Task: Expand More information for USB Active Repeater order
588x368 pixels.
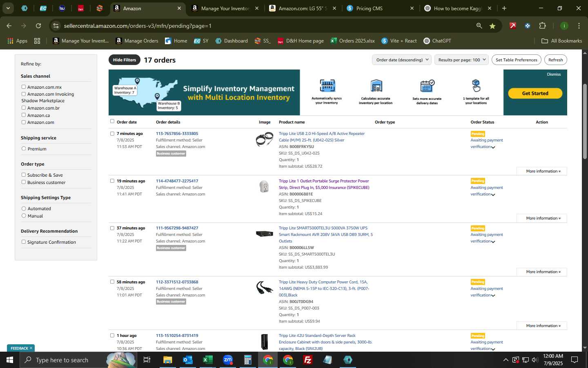Action: point(542,171)
